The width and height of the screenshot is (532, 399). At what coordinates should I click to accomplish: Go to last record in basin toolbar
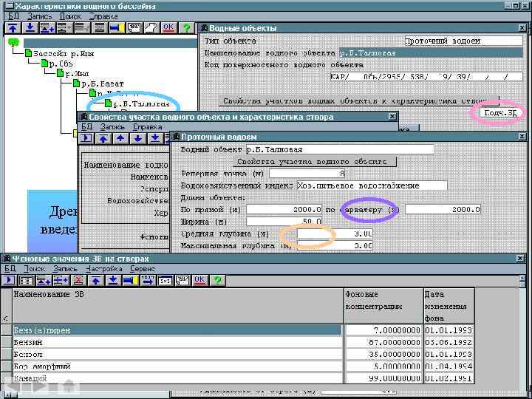[x=30, y=28]
